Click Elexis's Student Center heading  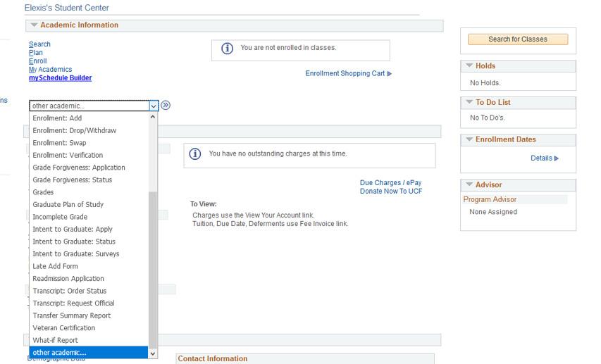point(67,8)
